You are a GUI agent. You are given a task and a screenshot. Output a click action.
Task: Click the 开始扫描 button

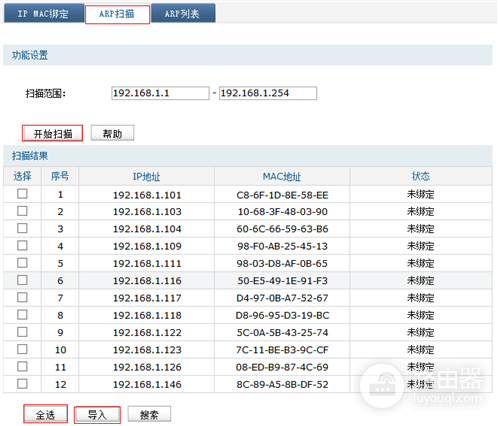[52, 133]
